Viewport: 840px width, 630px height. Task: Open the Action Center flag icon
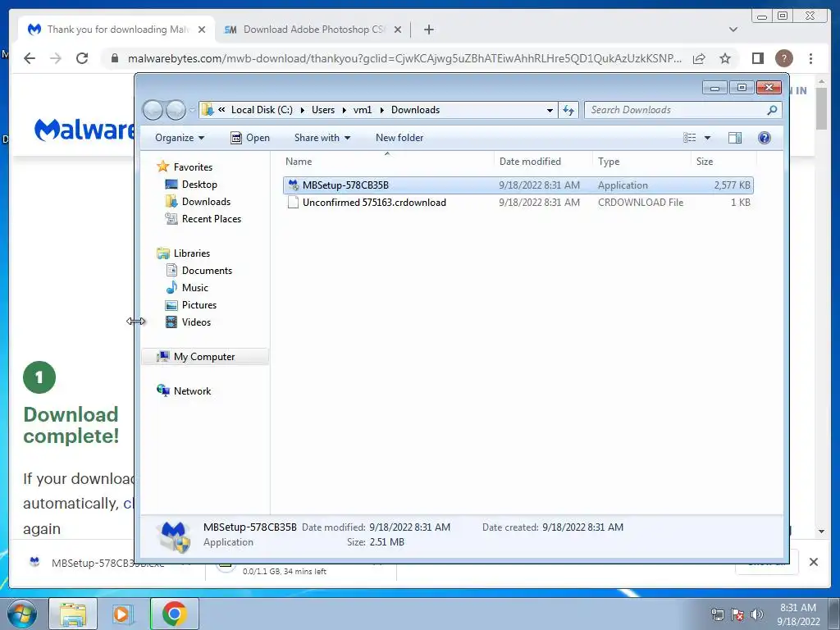pyautogui.click(x=737, y=614)
